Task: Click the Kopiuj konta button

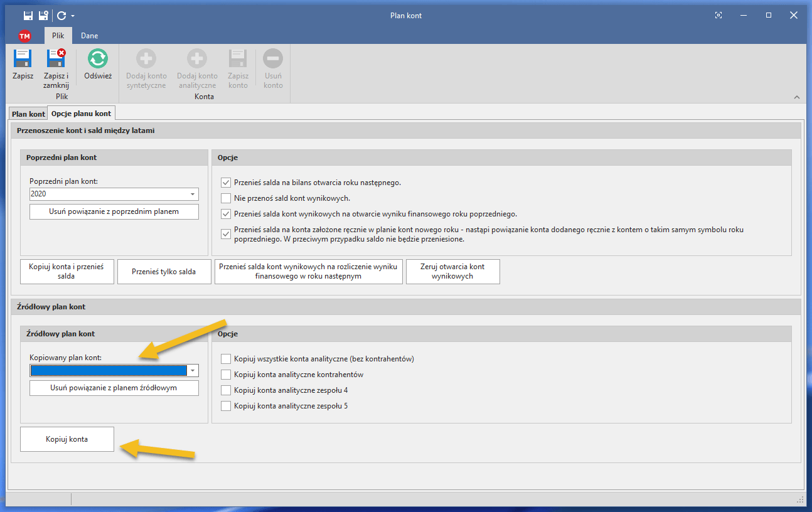Action: [x=67, y=439]
